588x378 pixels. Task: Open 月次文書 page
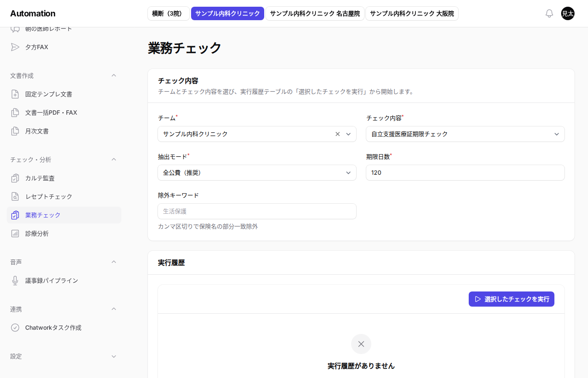[x=64, y=131]
